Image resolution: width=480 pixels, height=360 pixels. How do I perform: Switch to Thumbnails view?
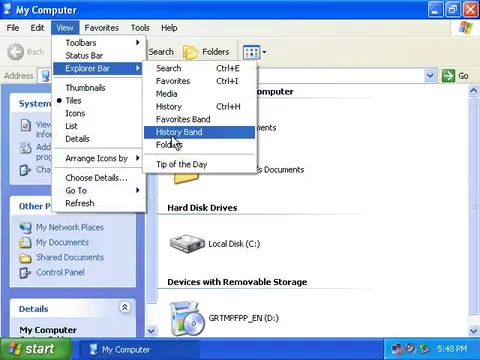99,88
